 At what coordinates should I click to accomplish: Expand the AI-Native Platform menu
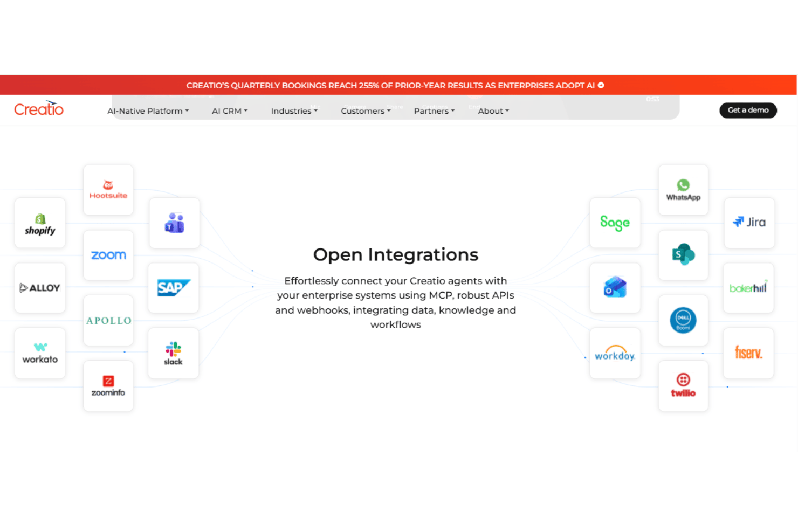click(x=148, y=111)
